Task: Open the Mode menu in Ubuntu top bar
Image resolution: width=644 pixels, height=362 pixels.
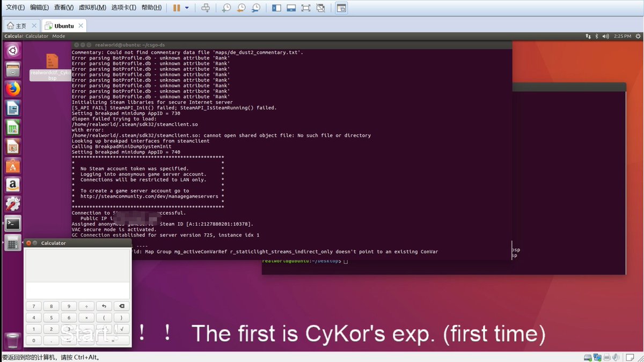Action: tap(58, 36)
